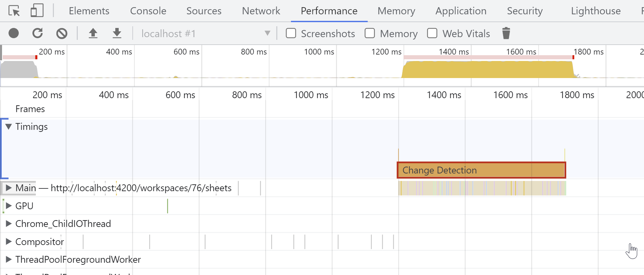Activate the inspect element picker icon

[14, 11]
